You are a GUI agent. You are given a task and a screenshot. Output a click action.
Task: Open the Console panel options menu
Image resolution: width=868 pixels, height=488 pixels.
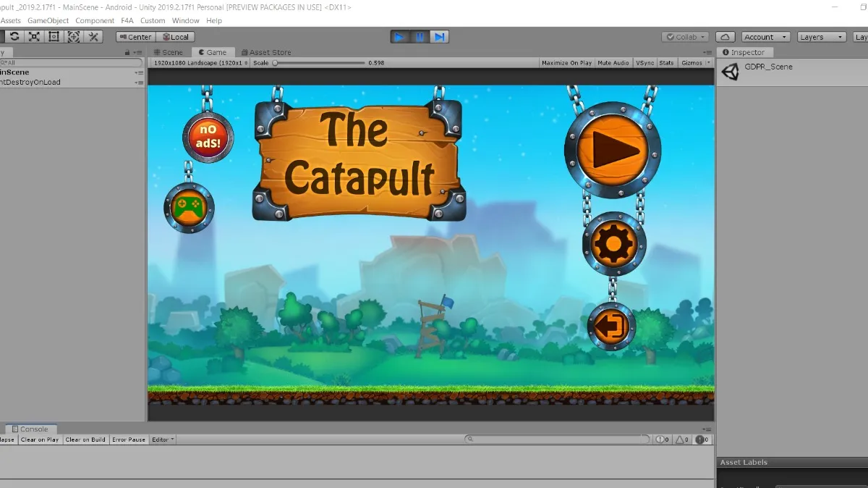(708, 429)
